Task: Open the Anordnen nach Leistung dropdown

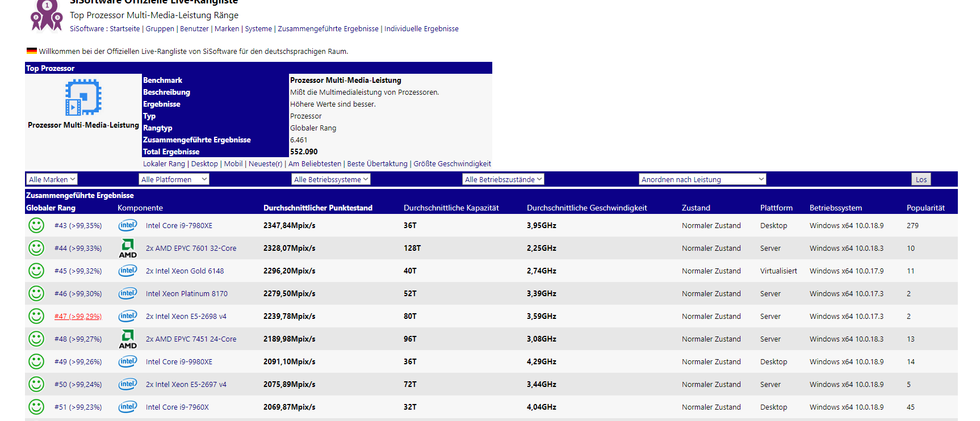Action: [702, 179]
